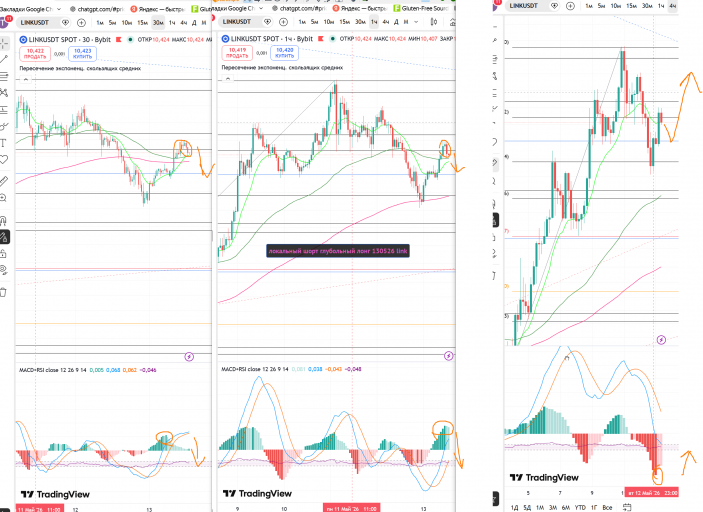
Task: Open the heart icons tool
Action: (x=4, y=159)
